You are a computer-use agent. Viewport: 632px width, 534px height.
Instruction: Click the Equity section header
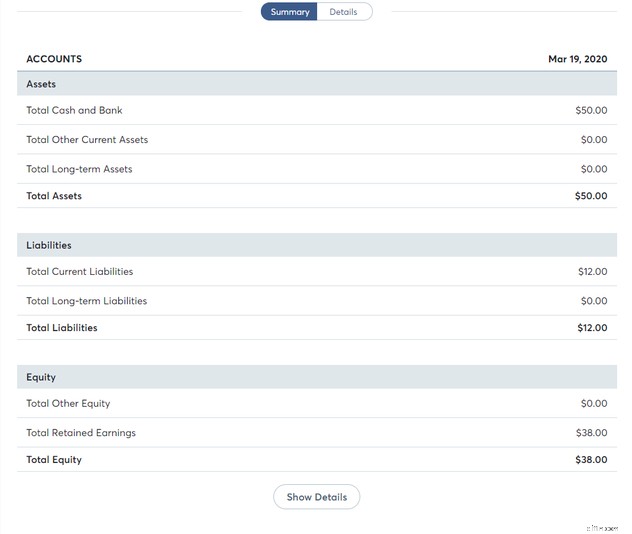click(x=41, y=377)
